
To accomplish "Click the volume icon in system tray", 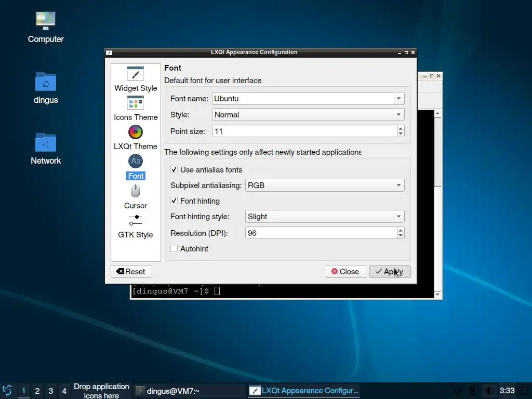I will pyautogui.click(x=489, y=391).
